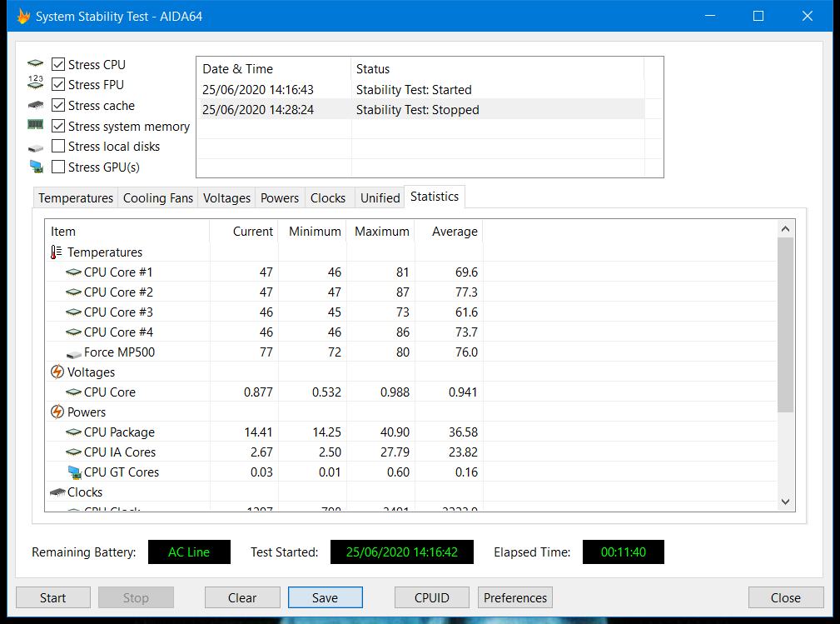Image resolution: width=840 pixels, height=624 pixels.
Task: Click the Average column header
Action: [x=449, y=232]
